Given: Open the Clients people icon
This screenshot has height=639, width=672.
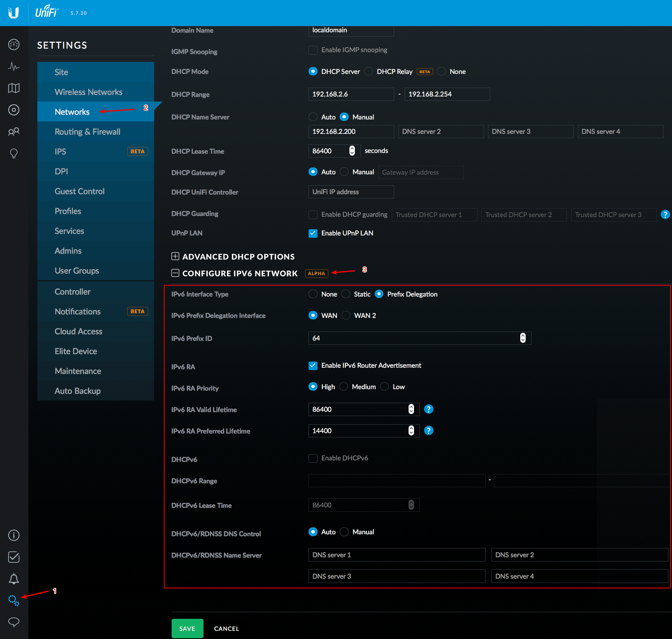Looking at the screenshot, I should [x=14, y=132].
